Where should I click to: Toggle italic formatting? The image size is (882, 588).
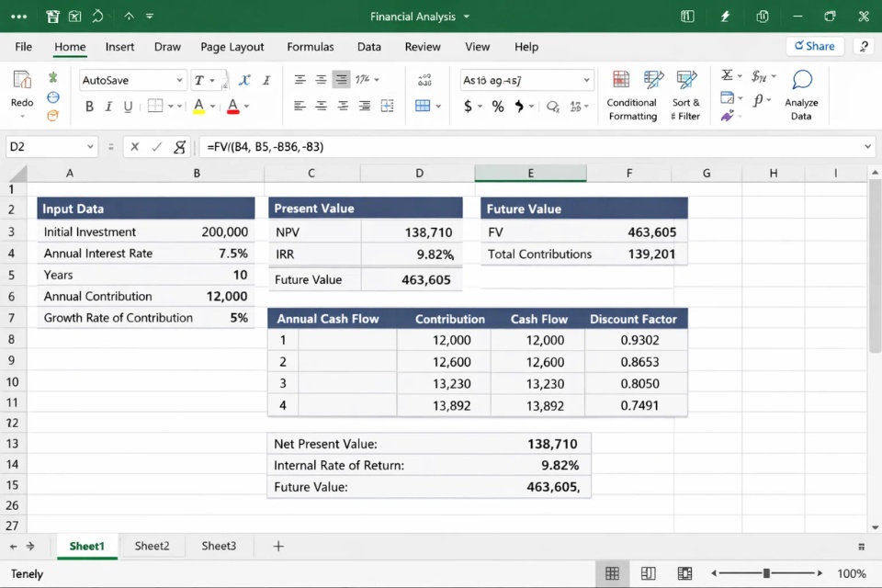pos(108,107)
